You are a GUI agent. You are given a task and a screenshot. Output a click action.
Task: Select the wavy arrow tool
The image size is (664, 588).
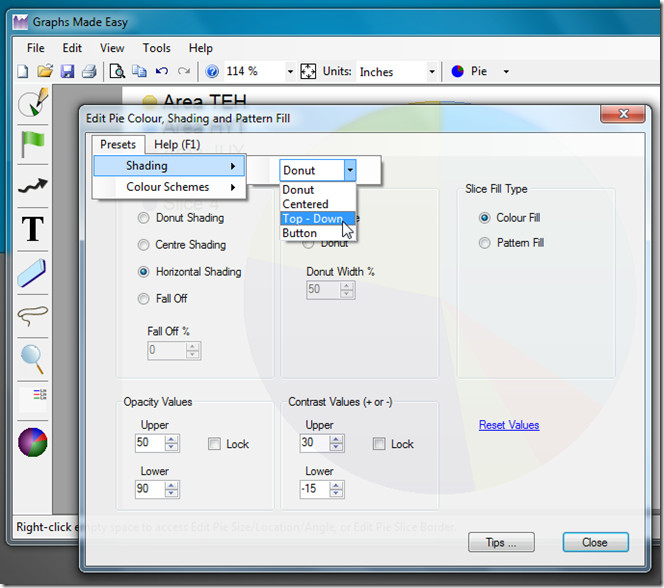[x=33, y=185]
